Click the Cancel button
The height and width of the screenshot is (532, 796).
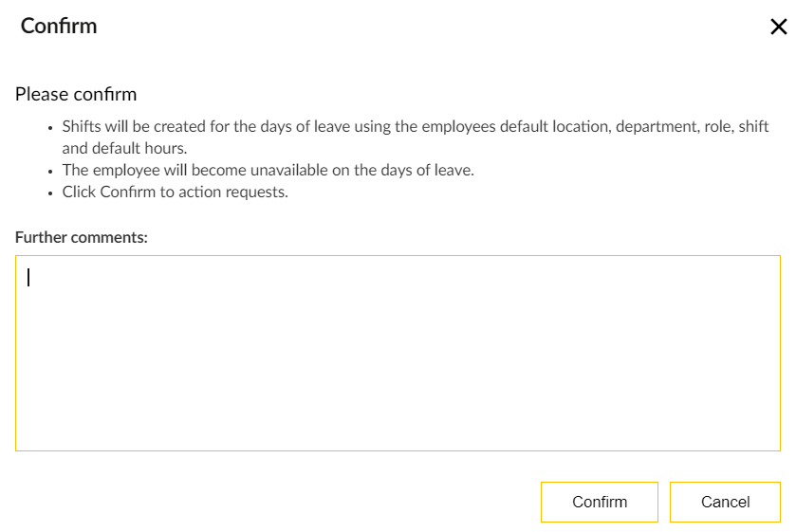coord(725,502)
